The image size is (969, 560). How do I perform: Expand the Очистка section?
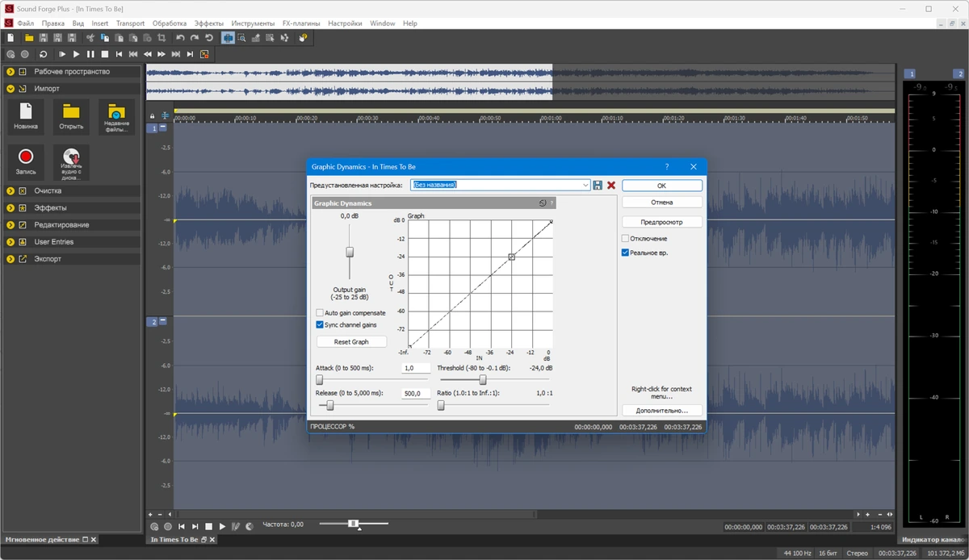tap(10, 191)
